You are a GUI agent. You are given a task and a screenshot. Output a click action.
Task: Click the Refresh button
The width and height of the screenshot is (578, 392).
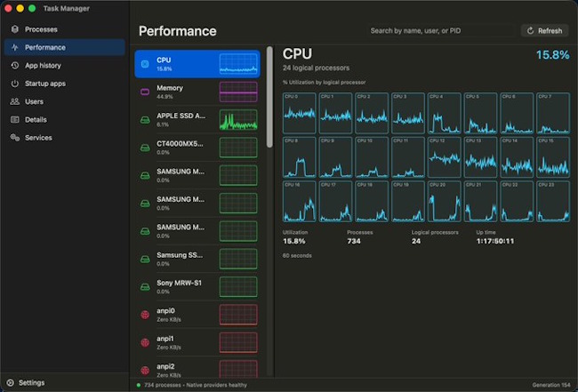coord(544,30)
